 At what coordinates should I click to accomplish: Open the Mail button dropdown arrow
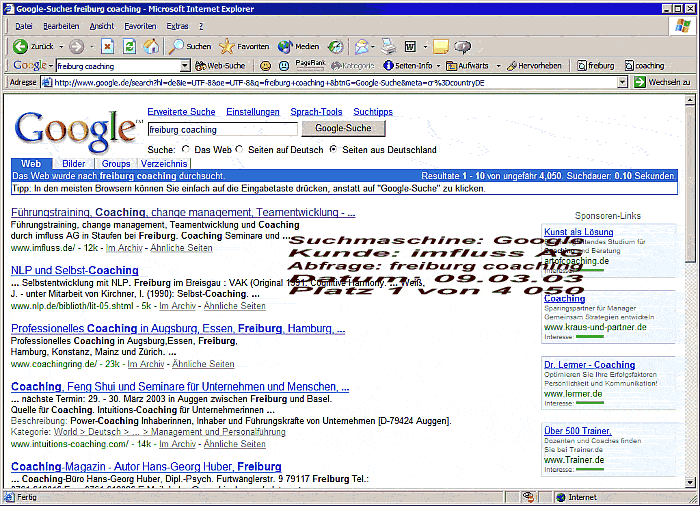[372, 46]
